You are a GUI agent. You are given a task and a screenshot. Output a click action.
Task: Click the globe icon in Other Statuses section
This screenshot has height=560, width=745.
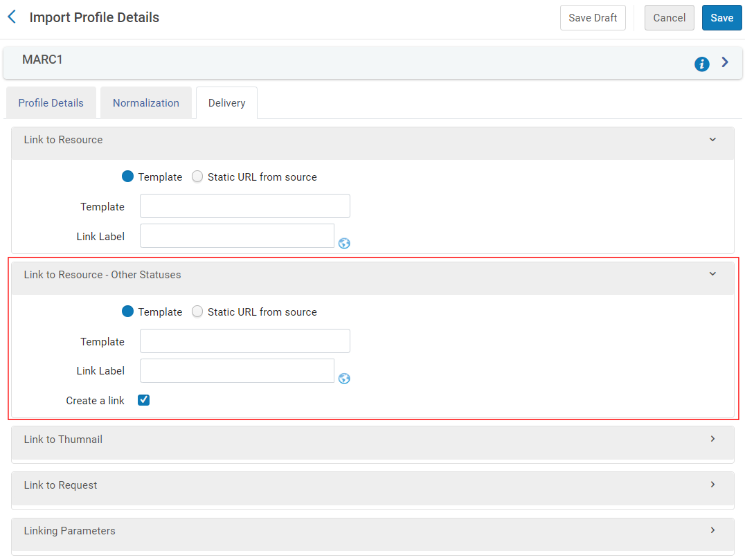[x=344, y=378]
